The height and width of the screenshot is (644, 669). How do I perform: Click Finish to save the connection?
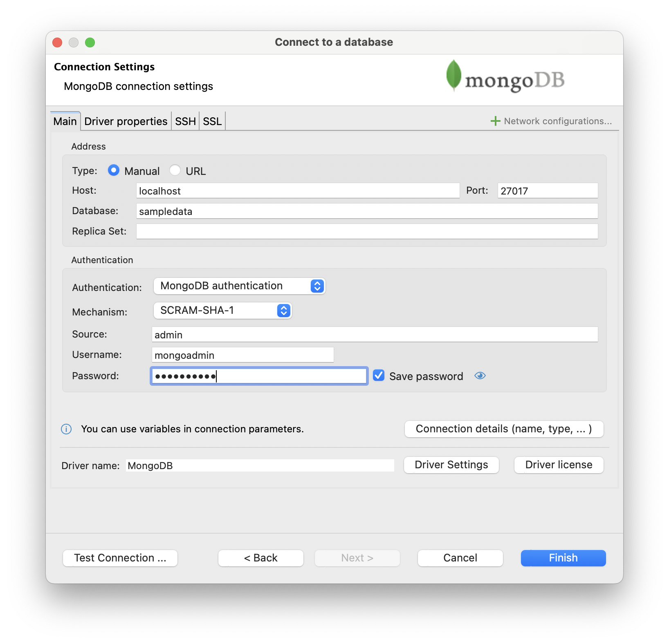(563, 558)
